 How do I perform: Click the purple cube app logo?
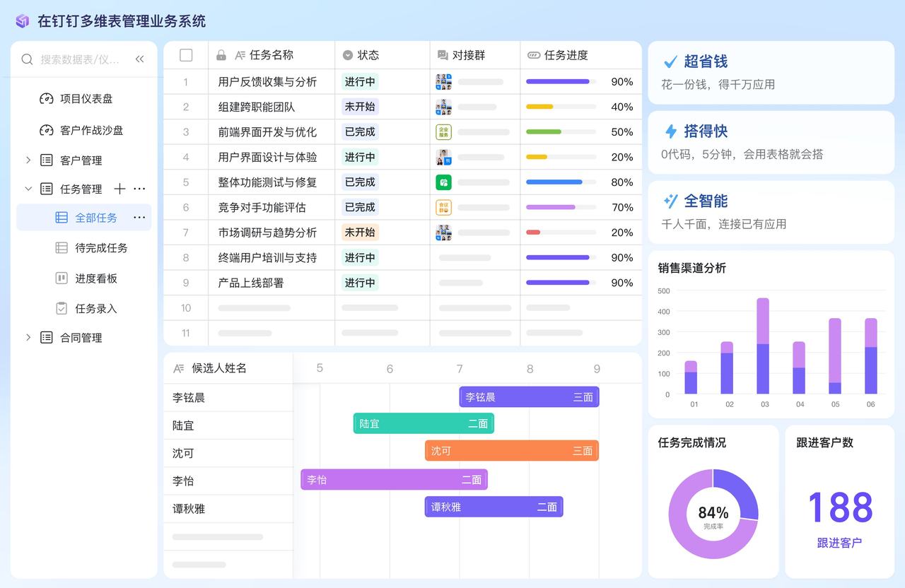click(23, 21)
